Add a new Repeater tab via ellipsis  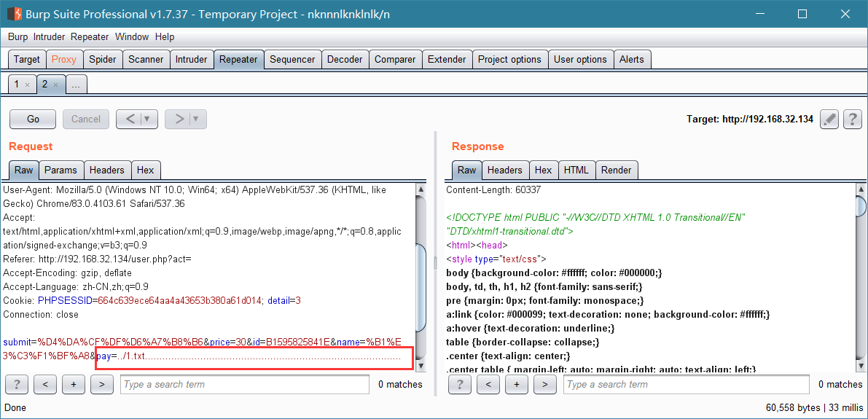[77, 84]
